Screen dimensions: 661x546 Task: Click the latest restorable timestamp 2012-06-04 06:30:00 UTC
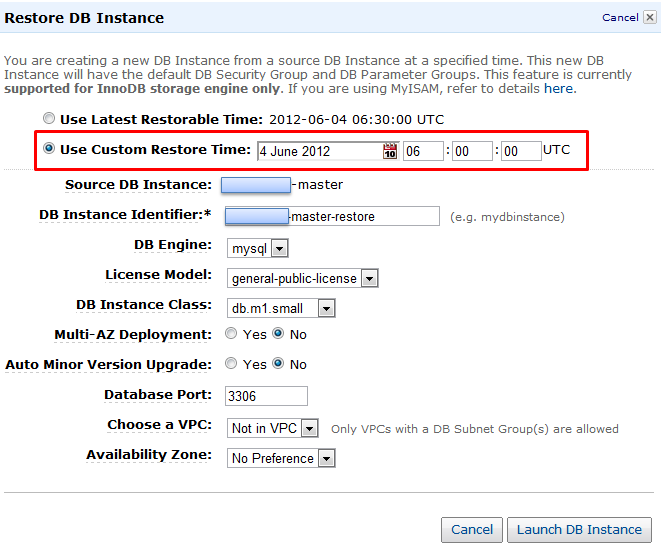[x=357, y=119]
